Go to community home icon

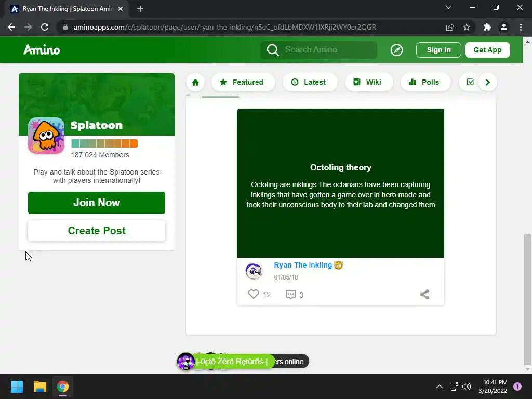click(x=195, y=82)
